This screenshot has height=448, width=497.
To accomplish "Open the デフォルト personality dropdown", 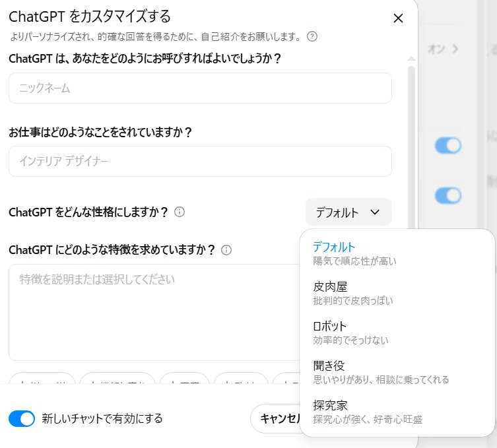I will click(x=348, y=212).
